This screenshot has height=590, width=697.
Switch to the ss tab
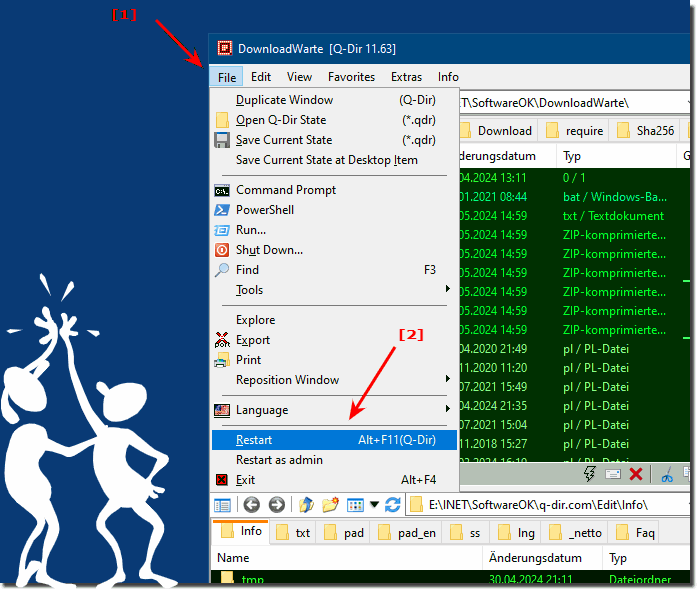click(x=465, y=533)
